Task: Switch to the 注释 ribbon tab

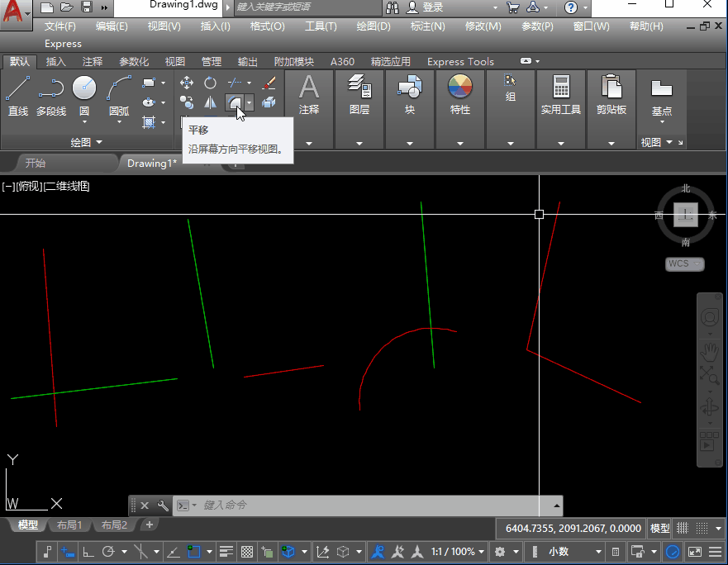Action: (x=93, y=62)
